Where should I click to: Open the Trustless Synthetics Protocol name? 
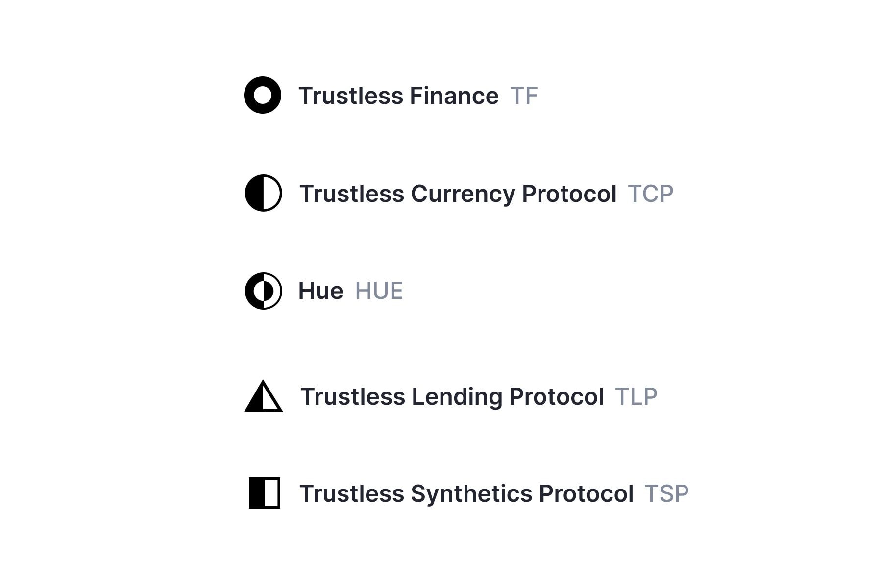point(466,493)
